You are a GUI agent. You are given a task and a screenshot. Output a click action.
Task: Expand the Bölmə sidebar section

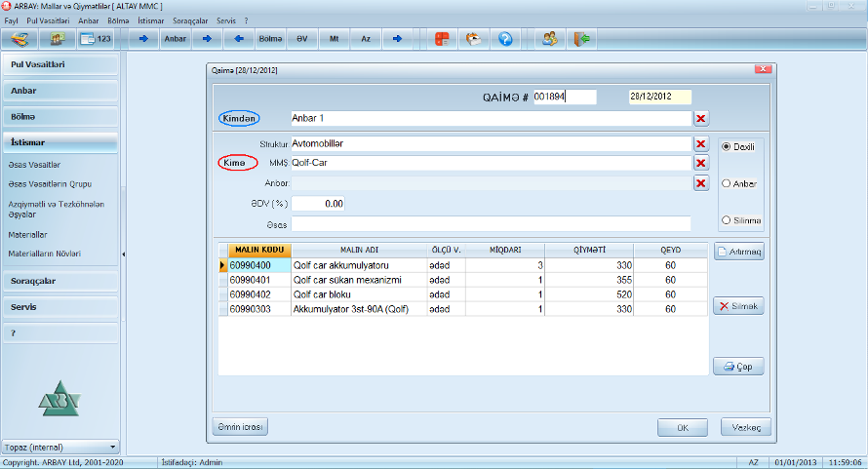(60, 117)
